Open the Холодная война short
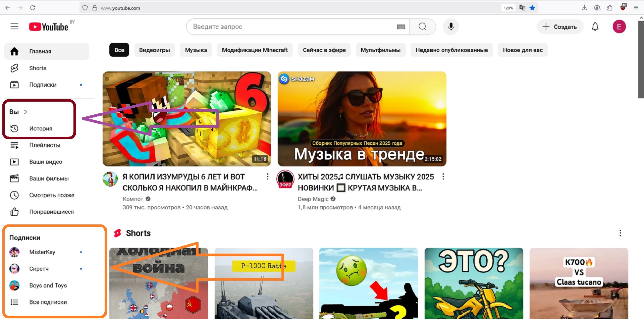Screen dimensions: 644x319 [159, 283]
